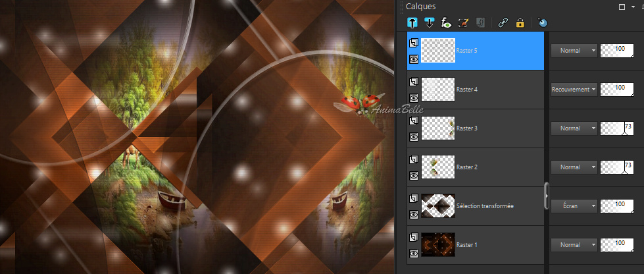Select the Raster 1 layer thumbnail
The image size is (644, 274).
[438, 245]
